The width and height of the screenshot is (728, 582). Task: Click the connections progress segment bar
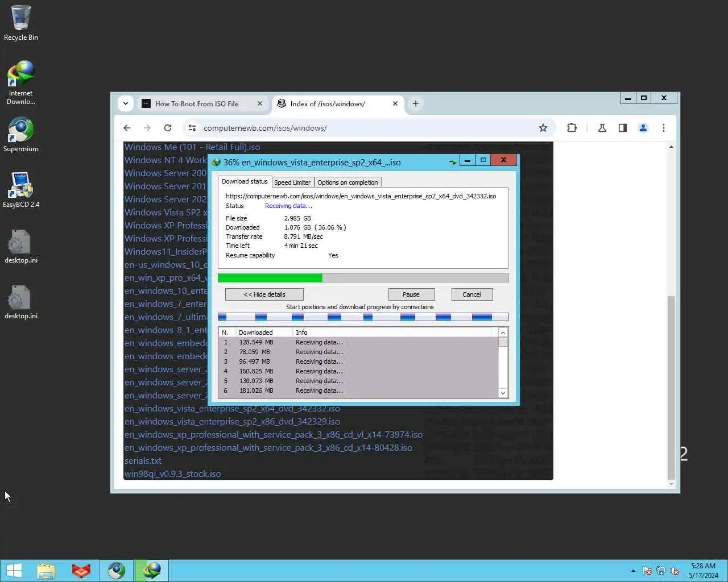point(363,317)
